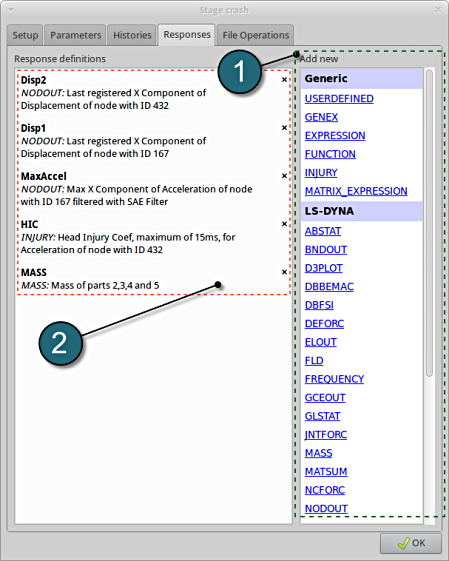Add a FUNCTION response

pos(330,154)
